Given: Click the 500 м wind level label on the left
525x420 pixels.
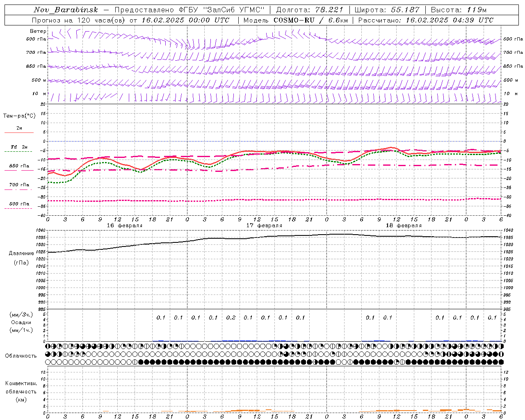Looking at the screenshot, I should pos(39,80).
